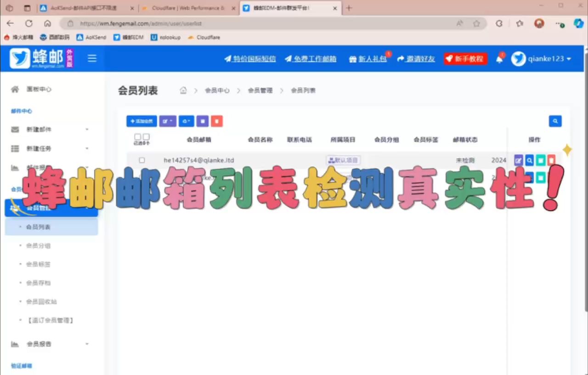Click the 默认项目 tag in the first row
The image size is (588, 375).
343,160
